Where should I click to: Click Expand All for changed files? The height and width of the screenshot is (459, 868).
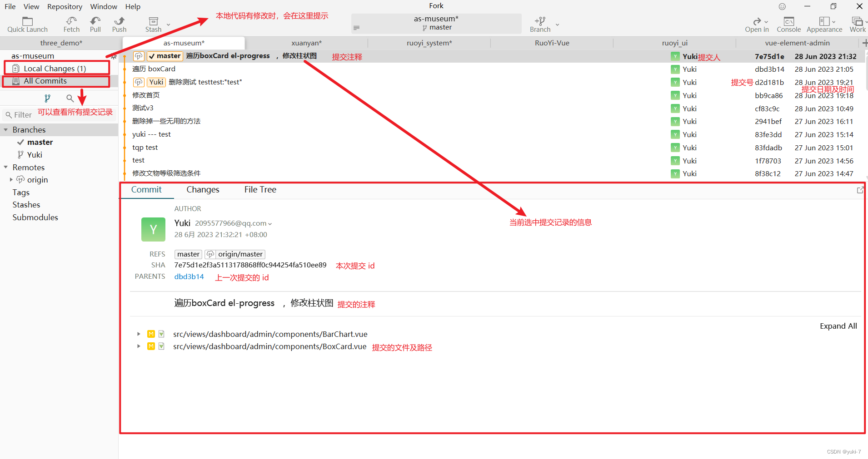coord(838,326)
